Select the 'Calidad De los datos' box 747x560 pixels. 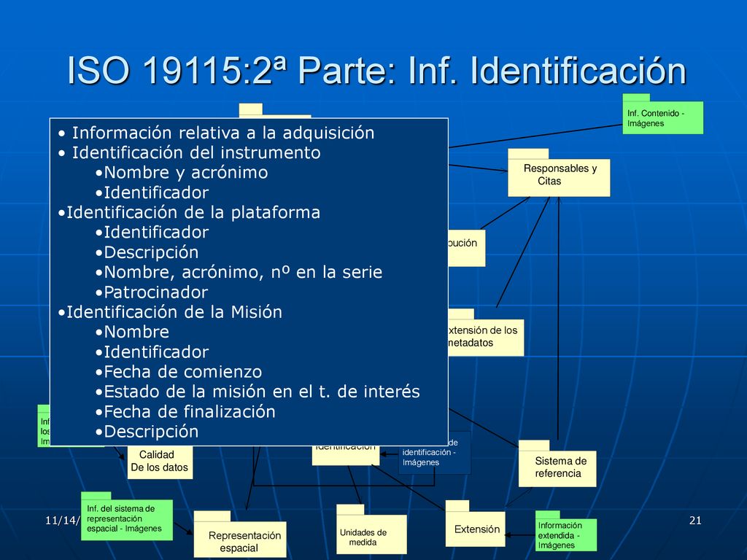coord(160,462)
